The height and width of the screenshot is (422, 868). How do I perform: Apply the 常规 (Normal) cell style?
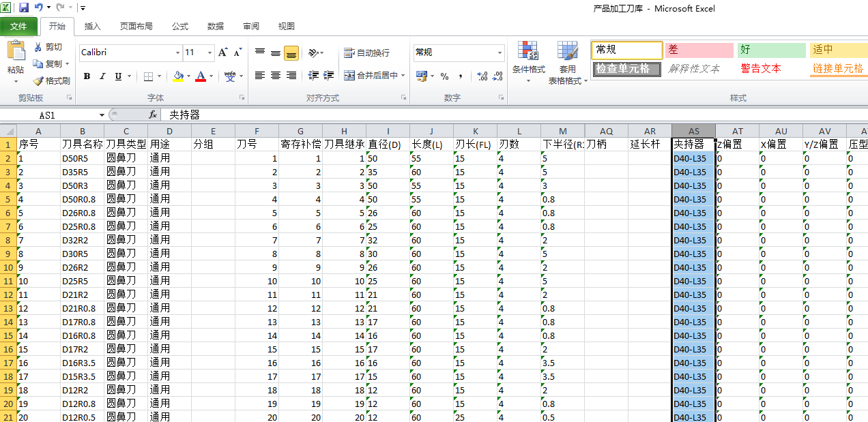tap(627, 50)
